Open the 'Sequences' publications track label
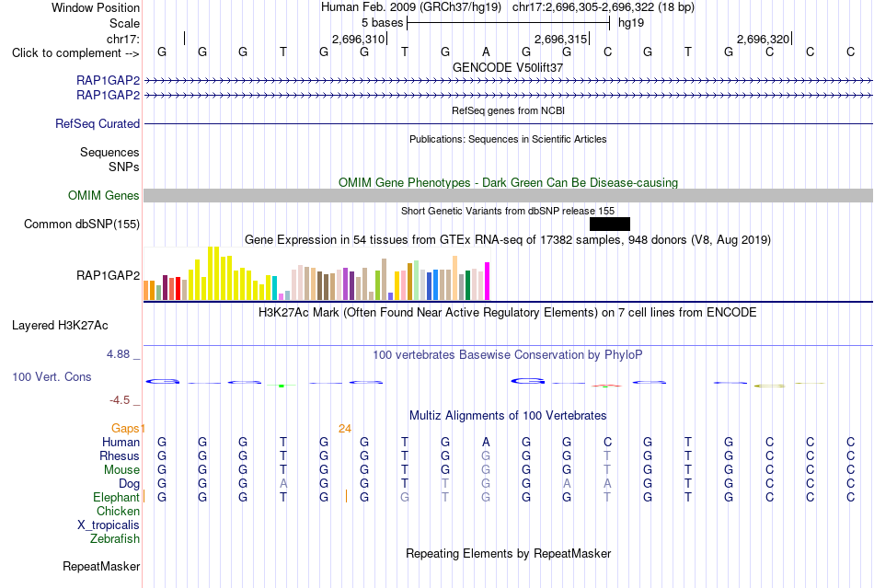This screenshot has width=874, height=588. point(109,152)
